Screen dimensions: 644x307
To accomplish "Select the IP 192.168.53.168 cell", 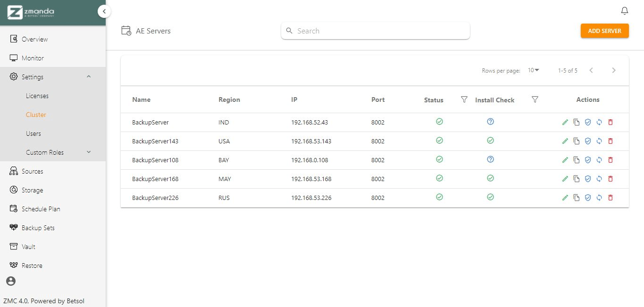I will click(311, 179).
